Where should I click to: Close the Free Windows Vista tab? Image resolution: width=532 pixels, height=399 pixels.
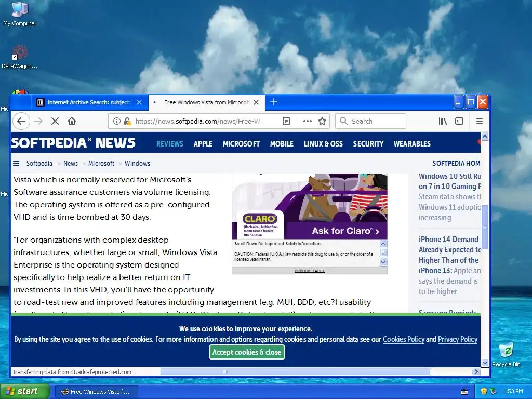pos(256,102)
